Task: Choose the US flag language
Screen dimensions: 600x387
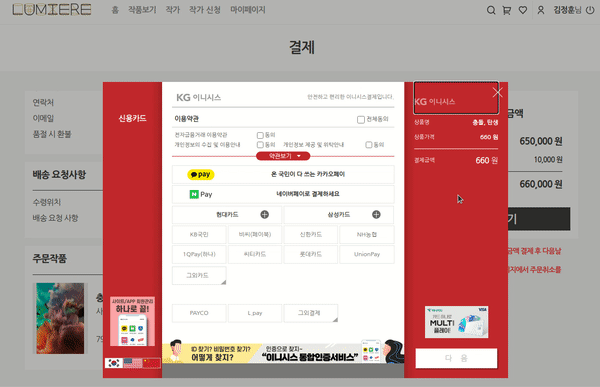Action: coord(132,363)
